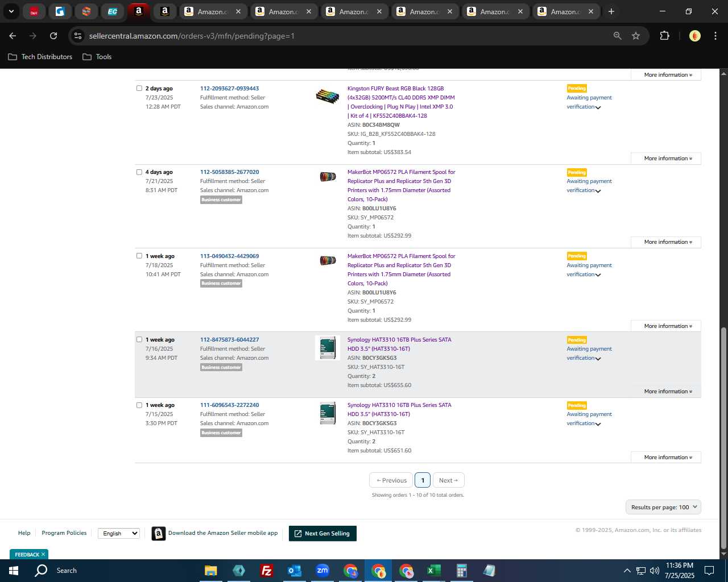
Task: Go back to the previous page
Action: coord(13,36)
